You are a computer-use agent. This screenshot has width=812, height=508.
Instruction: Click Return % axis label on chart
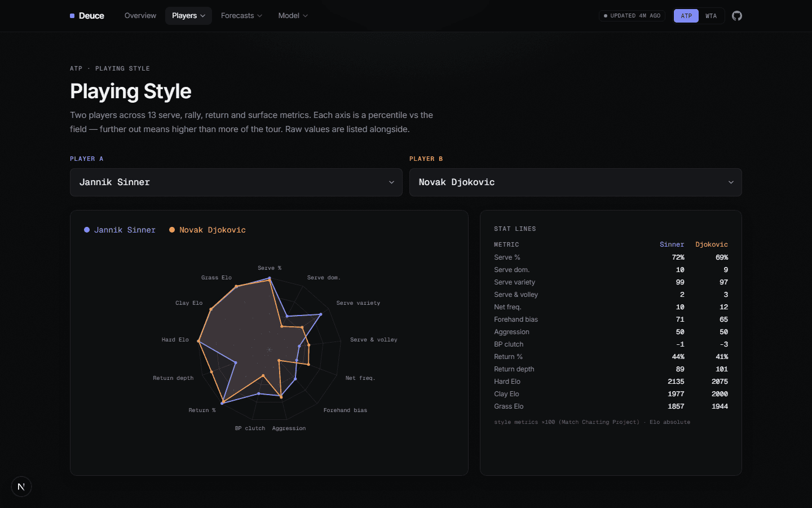click(202, 410)
